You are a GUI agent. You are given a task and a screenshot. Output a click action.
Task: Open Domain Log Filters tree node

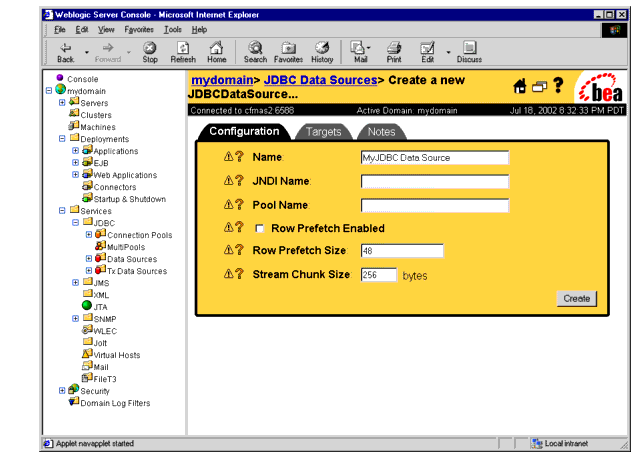click(x=115, y=403)
